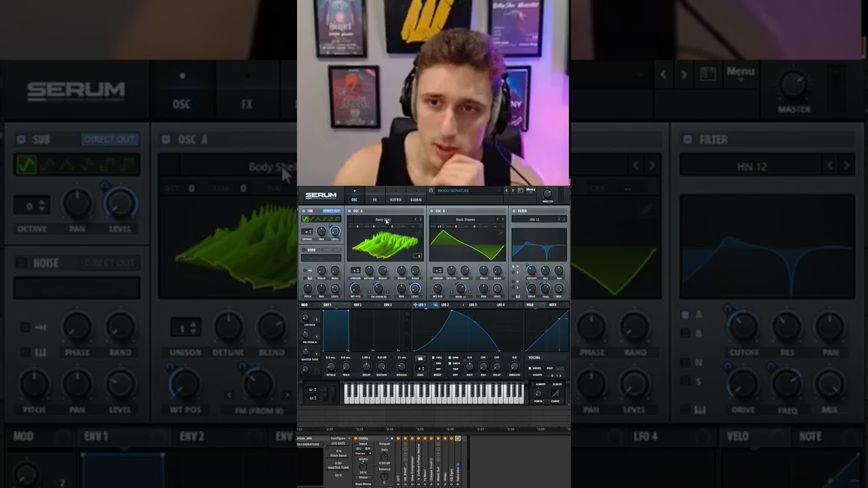Toggle the EQ Eight device activator
868x488 pixels.
(452, 439)
